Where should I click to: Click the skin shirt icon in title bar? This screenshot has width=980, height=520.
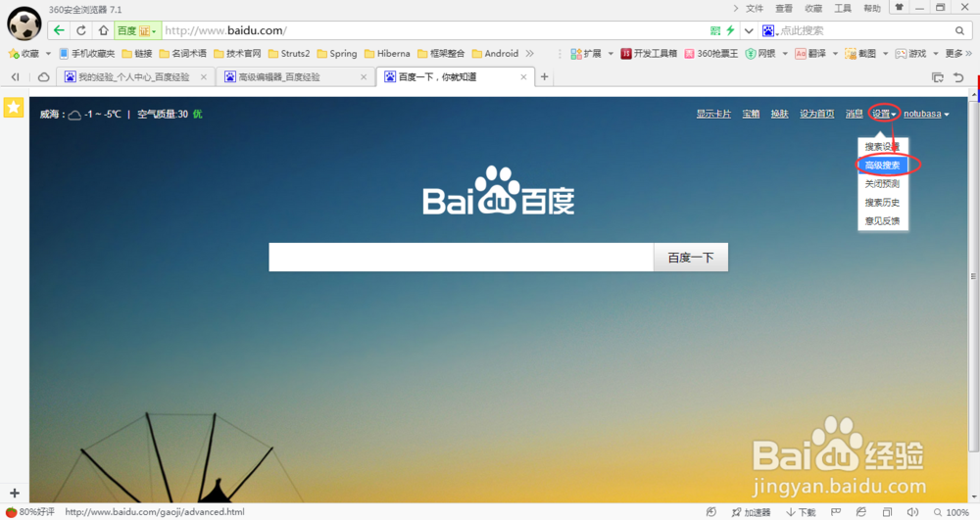[900, 8]
